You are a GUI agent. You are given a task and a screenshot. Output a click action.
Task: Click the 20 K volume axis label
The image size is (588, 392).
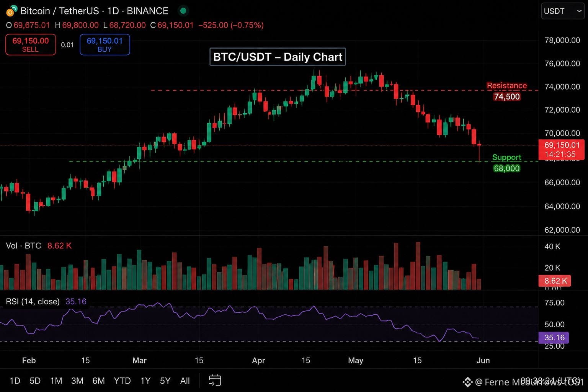click(552, 268)
